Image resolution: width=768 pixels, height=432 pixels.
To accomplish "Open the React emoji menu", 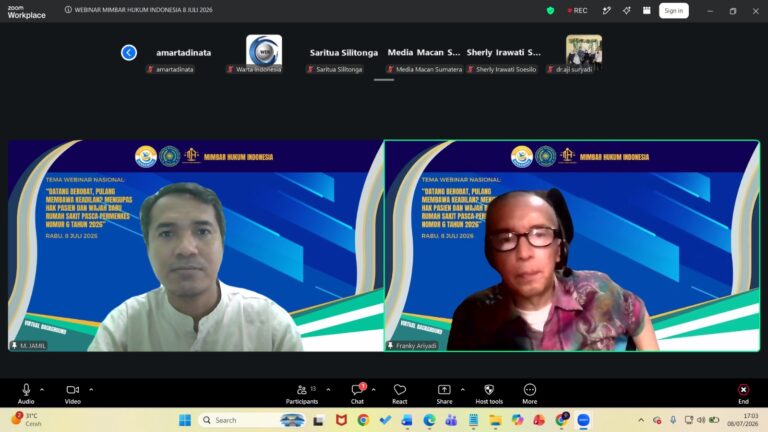I will point(400,394).
